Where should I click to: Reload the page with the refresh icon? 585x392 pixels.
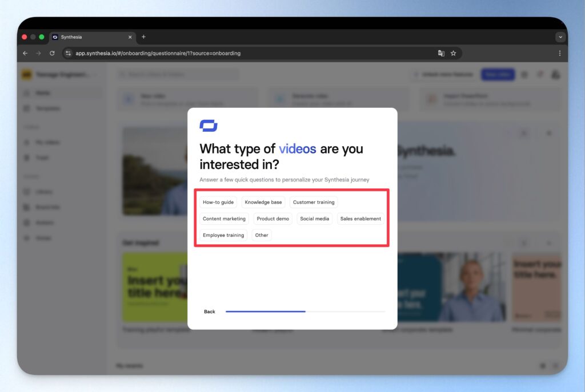(x=52, y=53)
